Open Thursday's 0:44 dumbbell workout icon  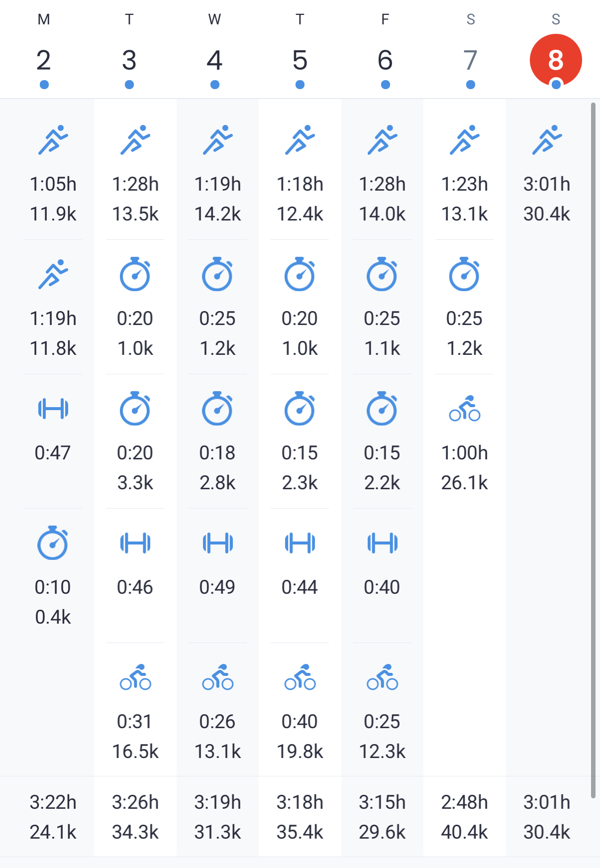click(x=300, y=543)
